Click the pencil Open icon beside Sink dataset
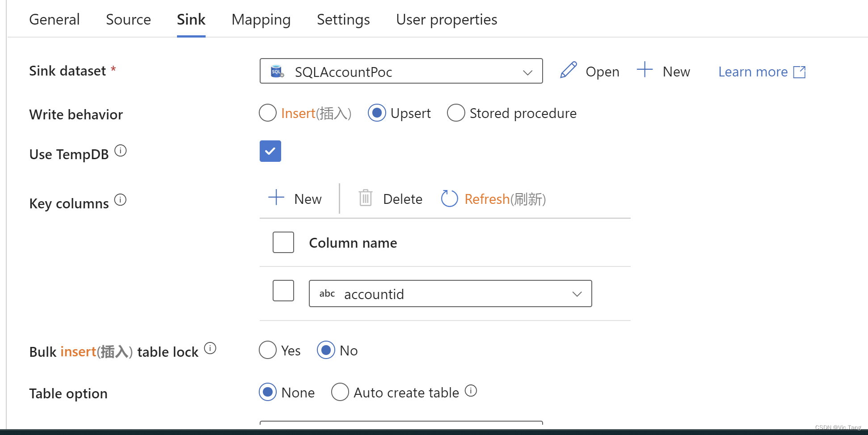Viewport: 868px width, 435px height. (x=568, y=70)
